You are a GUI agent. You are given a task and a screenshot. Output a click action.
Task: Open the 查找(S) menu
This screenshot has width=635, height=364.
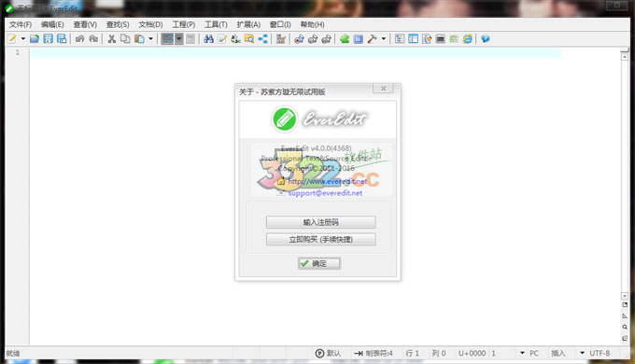point(118,24)
